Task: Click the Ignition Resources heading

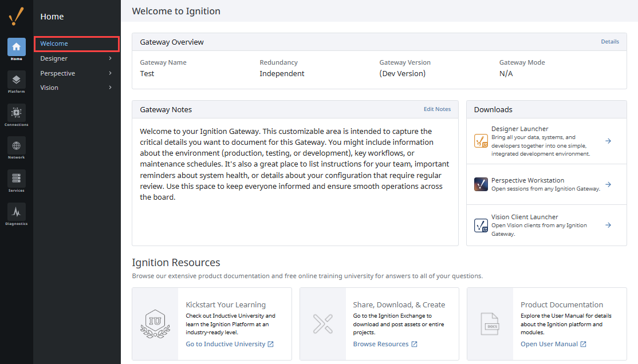Action: coord(176,262)
